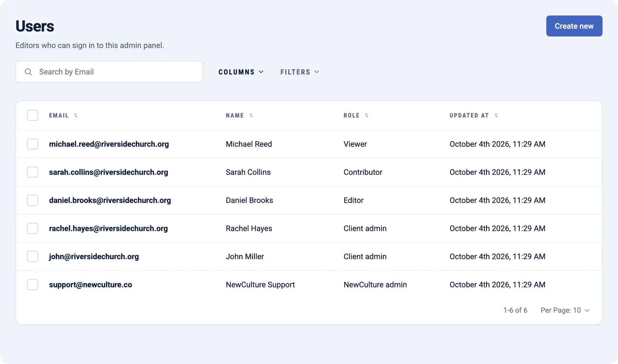The height and width of the screenshot is (364, 618).
Task: Click the ROLE column header label
Action: pos(351,115)
